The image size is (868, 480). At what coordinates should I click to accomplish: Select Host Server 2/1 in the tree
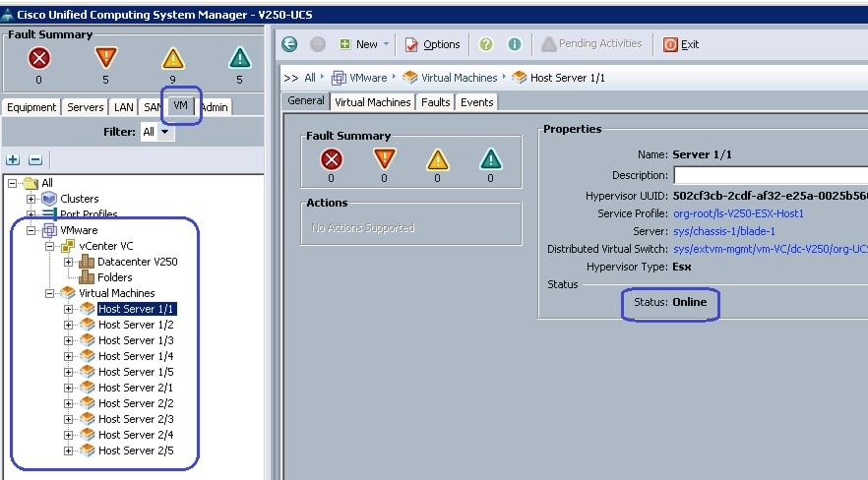point(136,388)
